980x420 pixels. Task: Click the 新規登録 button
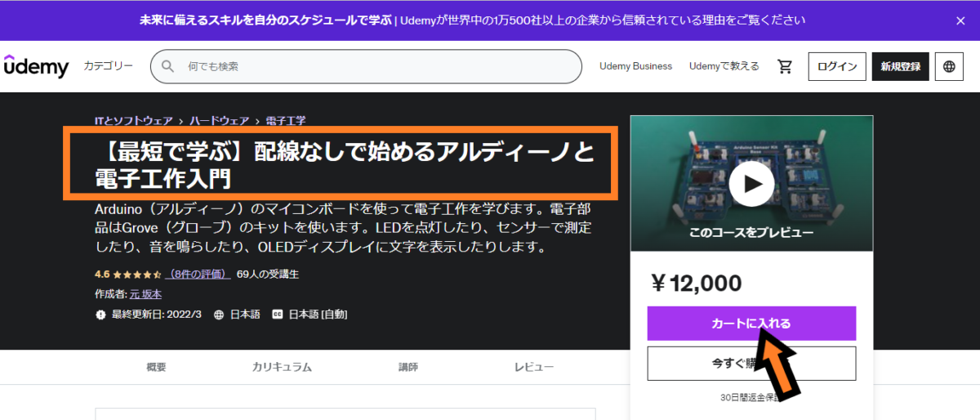click(900, 67)
